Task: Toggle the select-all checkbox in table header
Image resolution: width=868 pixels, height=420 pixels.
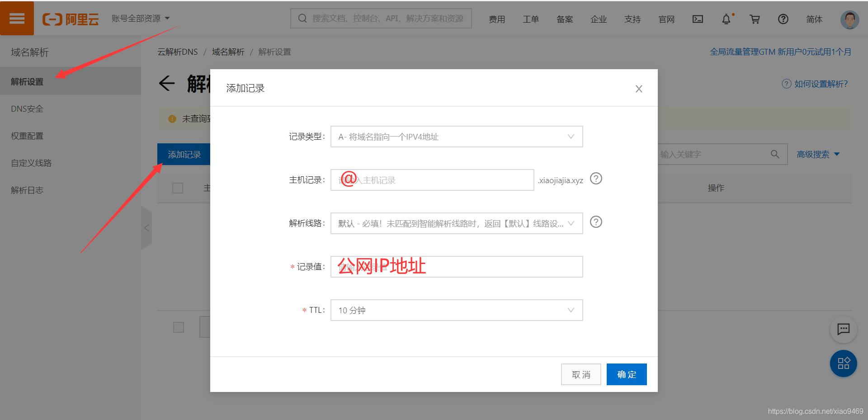Action: [x=178, y=188]
